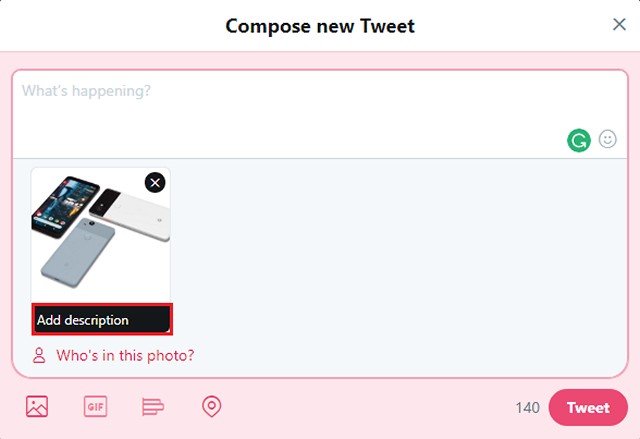
Task: Click the Compose new Tweet title
Action: (x=320, y=26)
